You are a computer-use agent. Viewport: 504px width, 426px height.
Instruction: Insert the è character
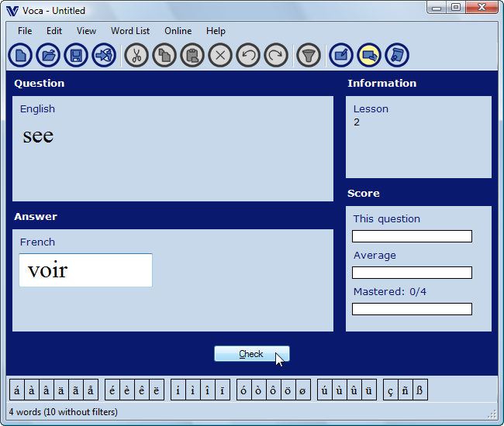click(x=127, y=390)
